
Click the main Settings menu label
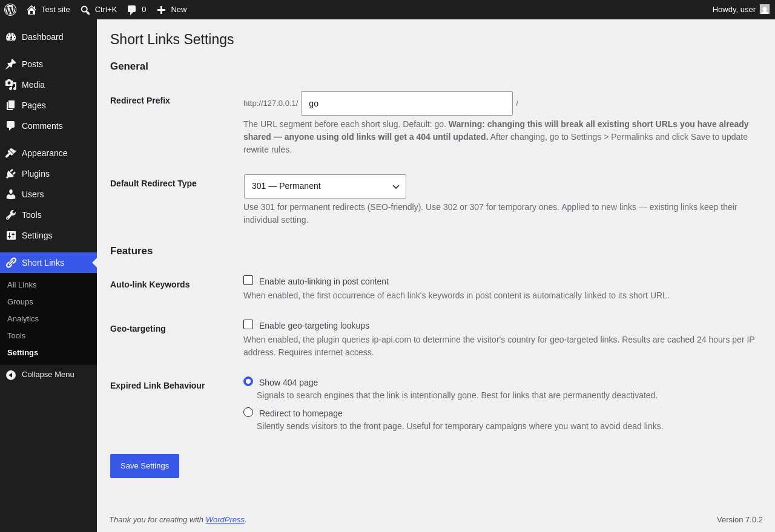(x=37, y=235)
